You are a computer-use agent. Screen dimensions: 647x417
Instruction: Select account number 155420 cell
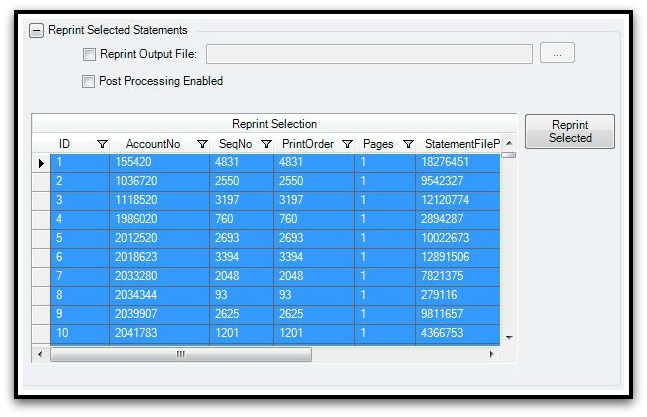[160, 163]
